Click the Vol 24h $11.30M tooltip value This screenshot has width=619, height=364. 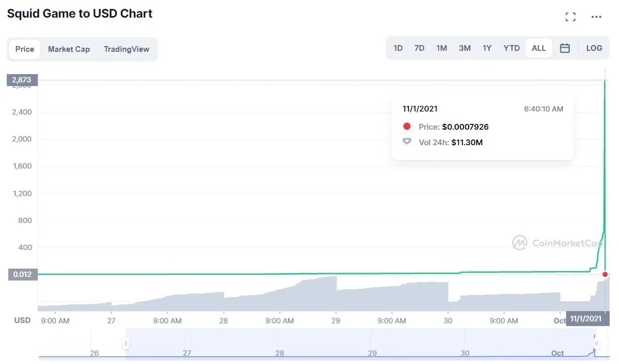(x=467, y=143)
